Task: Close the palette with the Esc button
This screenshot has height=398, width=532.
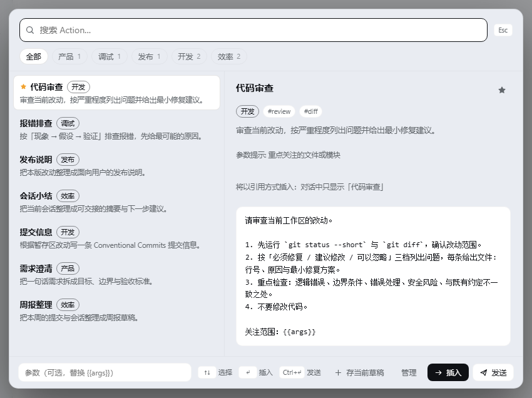Action: tap(503, 30)
